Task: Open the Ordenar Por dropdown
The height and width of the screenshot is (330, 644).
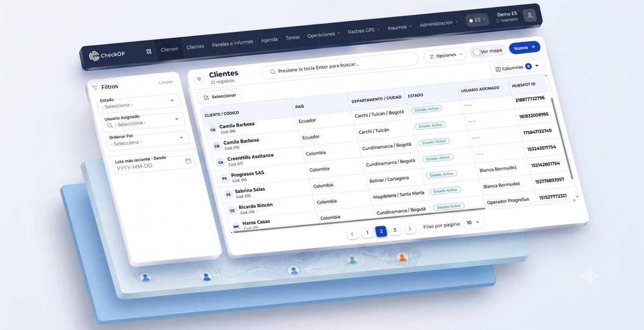Action: tap(147, 141)
